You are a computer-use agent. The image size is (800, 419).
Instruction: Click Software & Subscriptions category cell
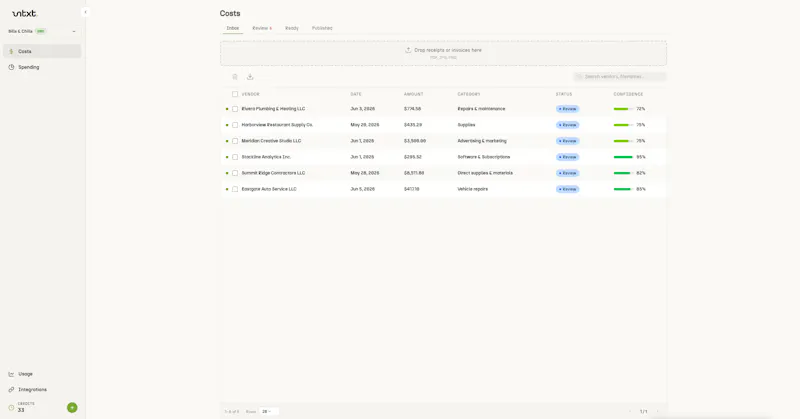(x=484, y=157)
